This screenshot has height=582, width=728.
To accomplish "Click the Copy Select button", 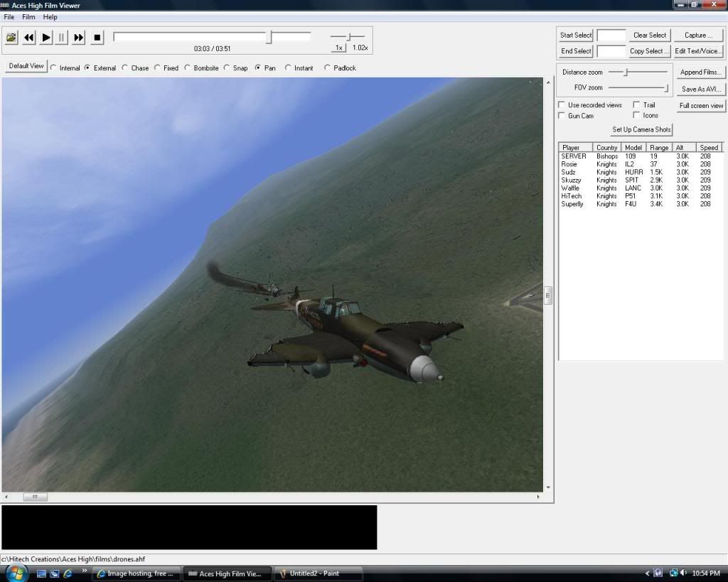I will pos(650,51).
